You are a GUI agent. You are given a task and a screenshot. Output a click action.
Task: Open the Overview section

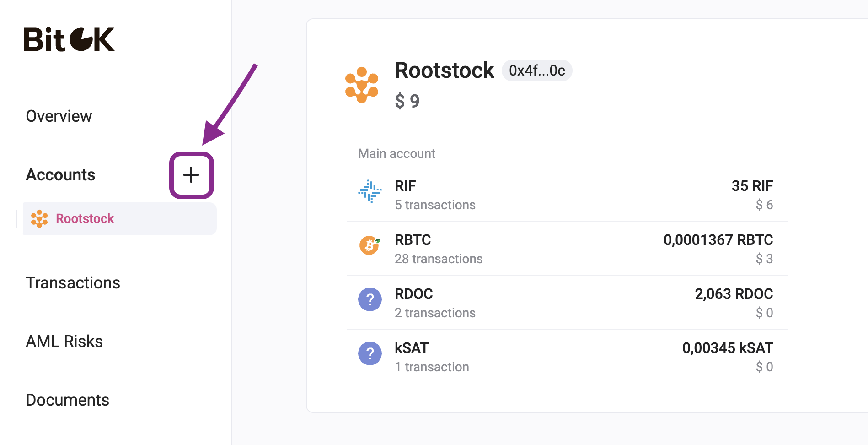tap(59, 116)
